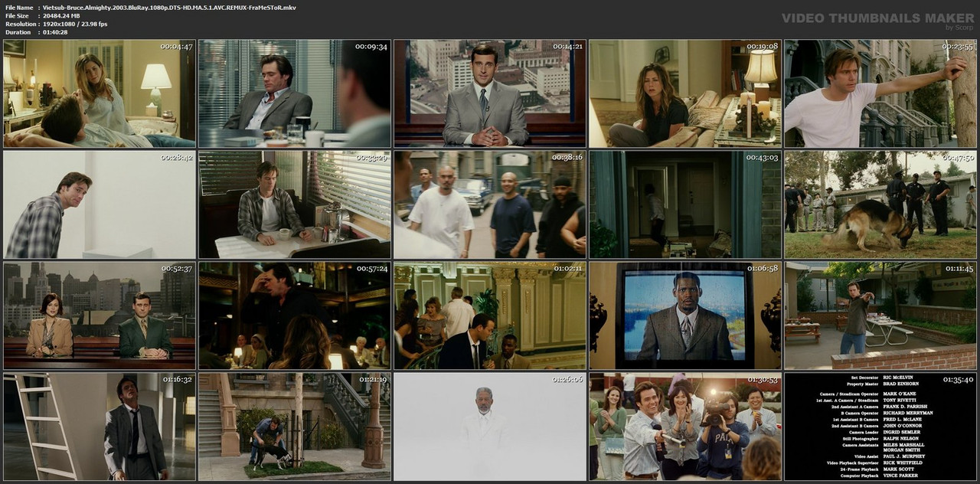Click the news anchor thumbnail at 00:14:21
The height and width of the screenshot is (484, 980).
point(490,93)
